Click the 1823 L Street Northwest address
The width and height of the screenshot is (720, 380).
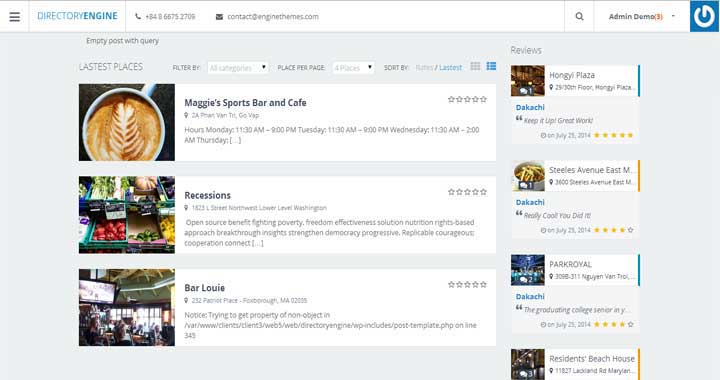click(x=259, y=208)
